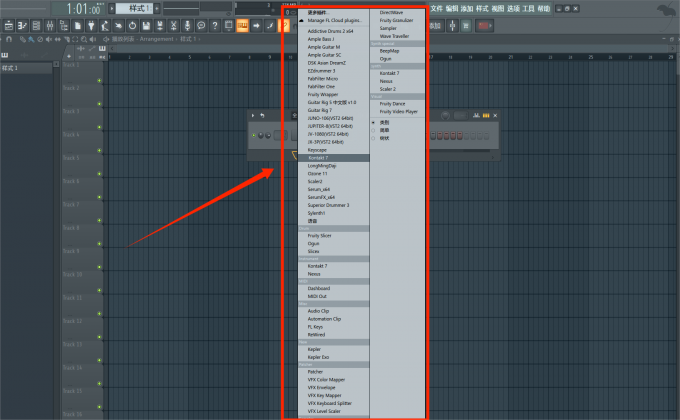Open the 编辑 menu
The height and width of the screenshot is (420, 680).
452,8
